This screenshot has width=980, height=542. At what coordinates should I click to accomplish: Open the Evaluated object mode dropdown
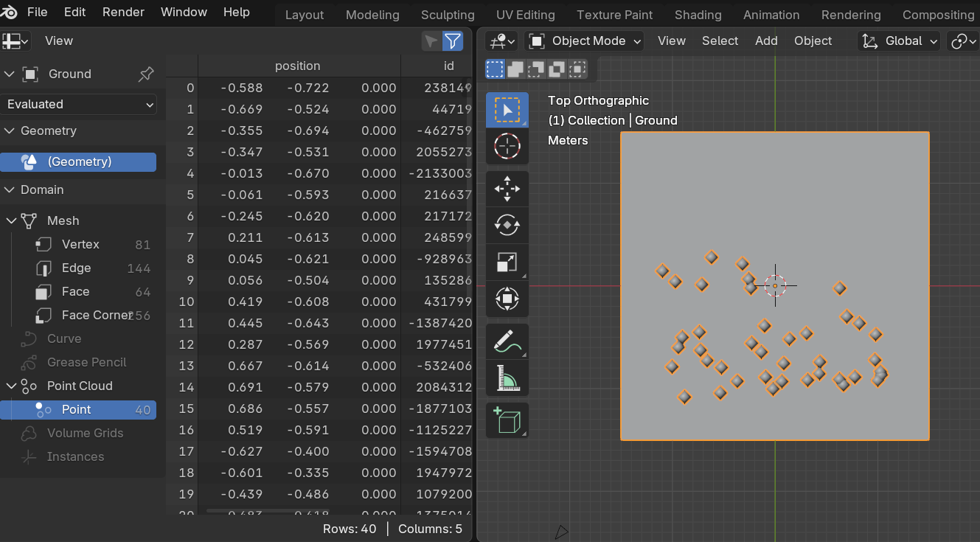point(79,104)
